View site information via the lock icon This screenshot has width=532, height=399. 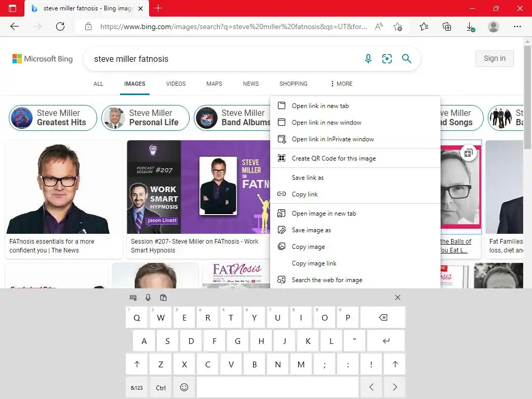tap(88, 26)
